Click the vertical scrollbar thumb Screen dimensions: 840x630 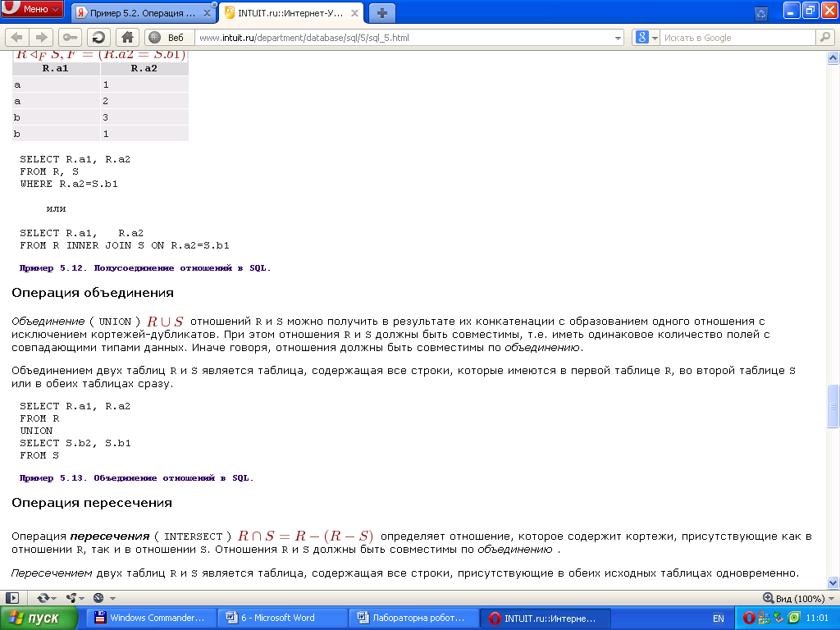(833, 406)
